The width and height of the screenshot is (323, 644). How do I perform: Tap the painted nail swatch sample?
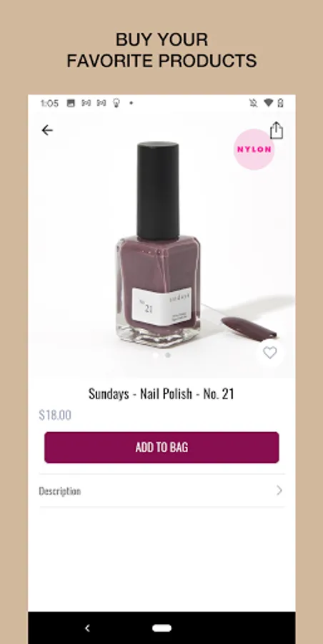[x=249, y=328]
